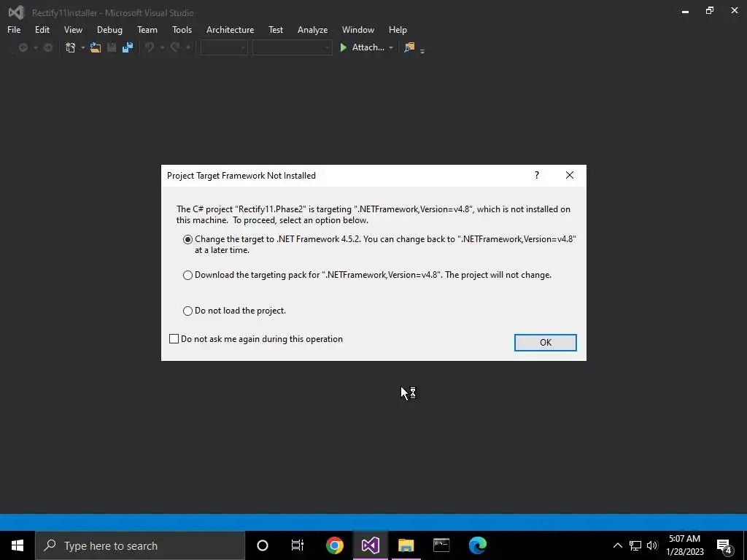Open the Test menu
747x560 pixels.
coord(275,29)
